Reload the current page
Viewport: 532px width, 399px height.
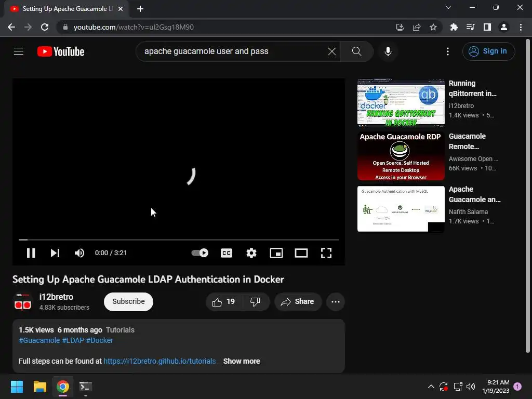45,27
